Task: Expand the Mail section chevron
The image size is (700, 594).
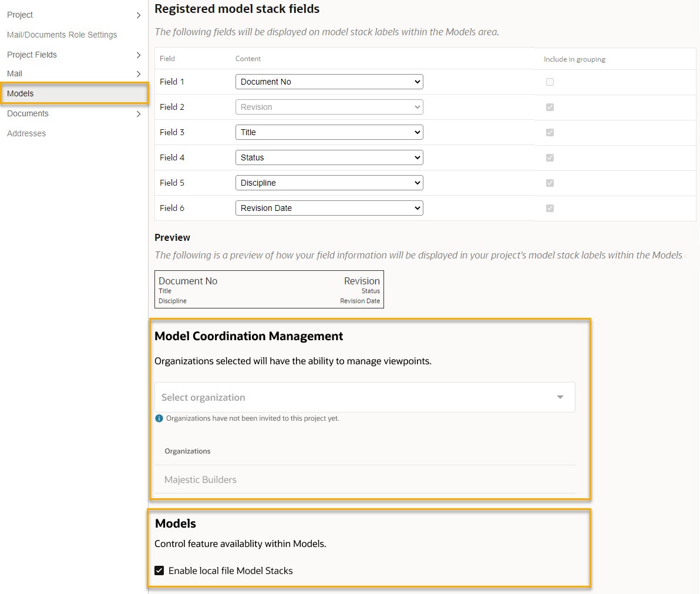Action: pos(139,74)
